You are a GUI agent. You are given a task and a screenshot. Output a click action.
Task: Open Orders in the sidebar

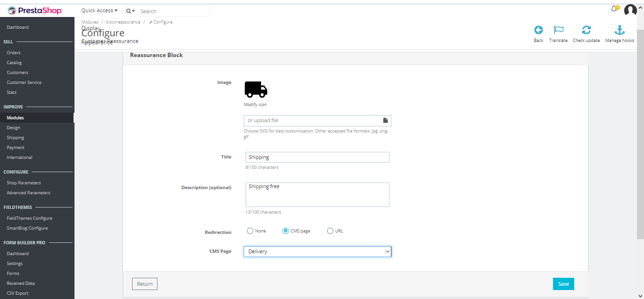pyautogui.click(x=14, y=53)
